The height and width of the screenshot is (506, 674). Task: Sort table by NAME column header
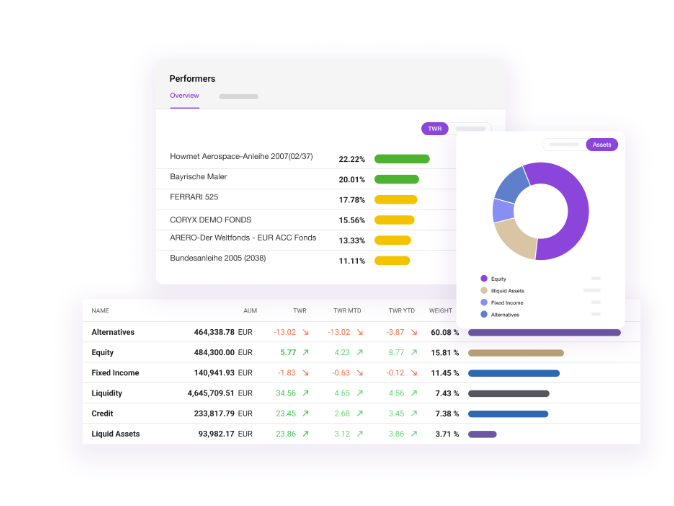(100, 310)
